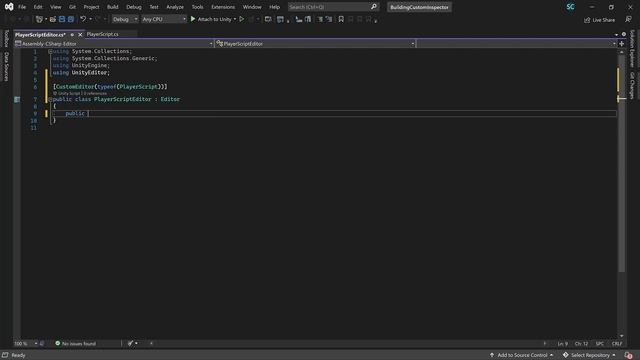Click the send feedback icon
The height and width of the screenshot is (360, 640).
coord(628,20)
